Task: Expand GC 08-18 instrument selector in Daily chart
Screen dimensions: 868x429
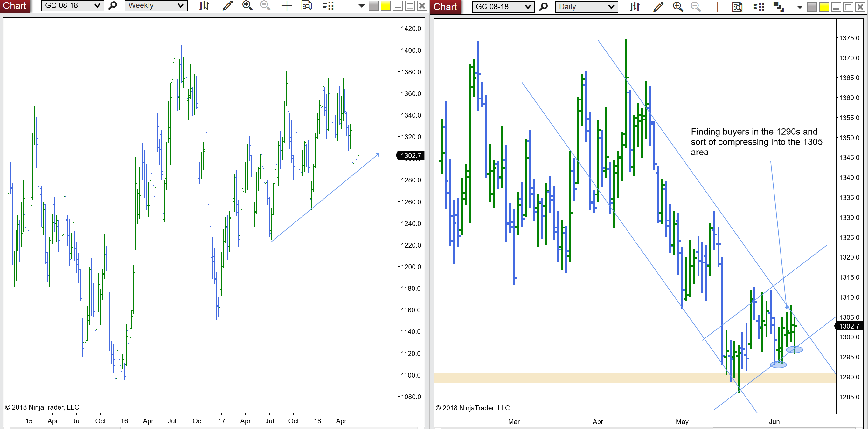Action: (503, 7)
